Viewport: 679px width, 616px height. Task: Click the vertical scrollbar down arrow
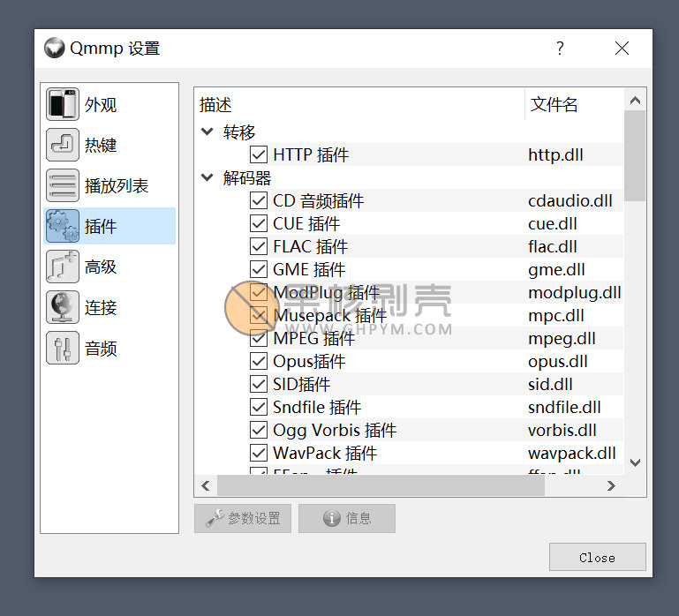635,462
